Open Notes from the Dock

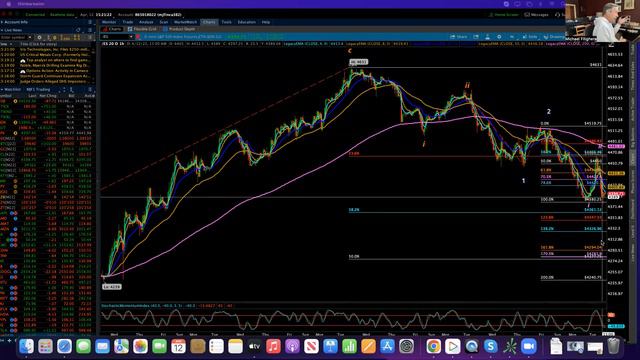(x=236, y=347)
